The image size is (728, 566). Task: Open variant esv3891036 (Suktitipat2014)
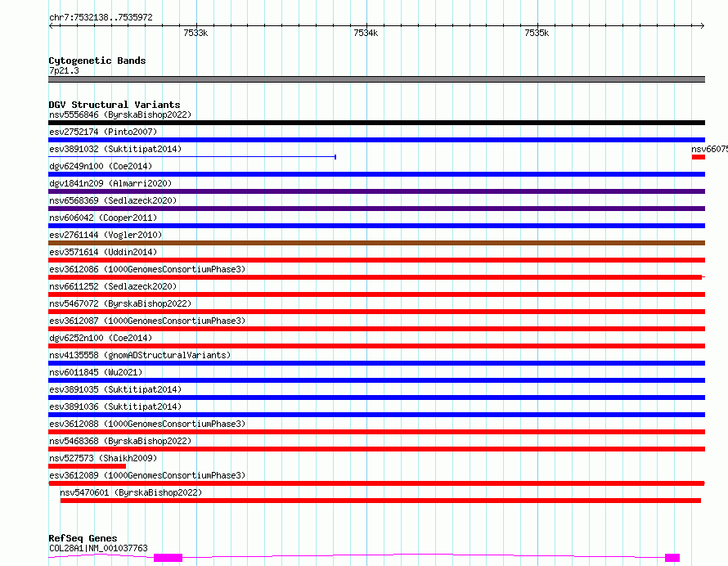click(115, 407)
